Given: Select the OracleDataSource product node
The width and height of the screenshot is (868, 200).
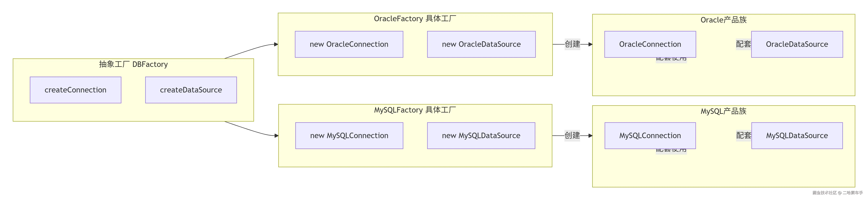Looking at the screenshot, I should 797,44.
